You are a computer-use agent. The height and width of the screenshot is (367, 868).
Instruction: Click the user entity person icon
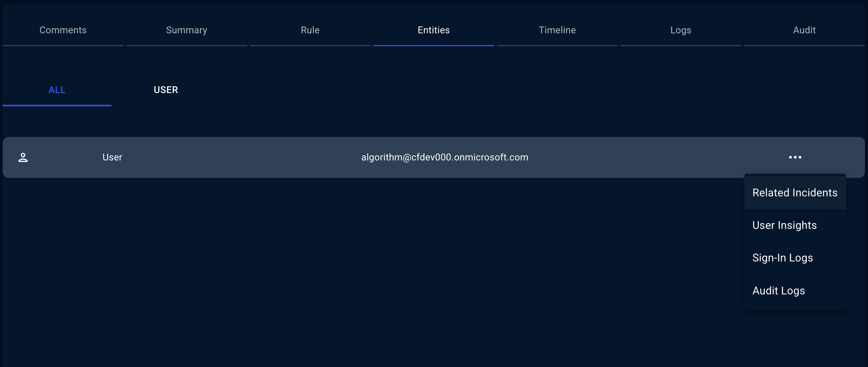point(23,157)
